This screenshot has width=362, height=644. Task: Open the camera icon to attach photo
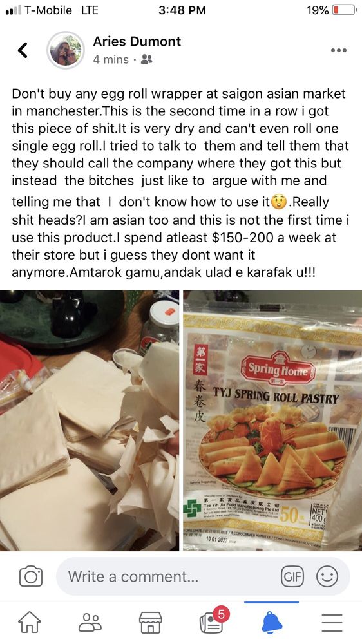pos(31,576)
